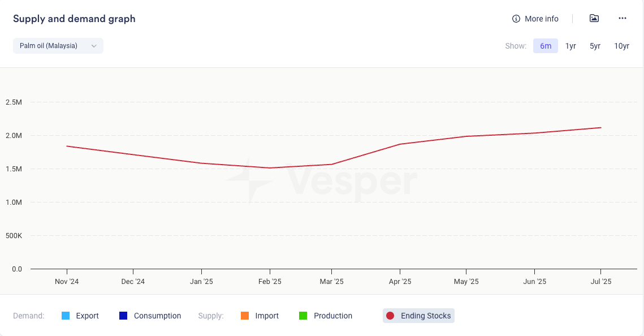Switch to the 1yr time range
Screen dimensions: 644x336
[x=570, y=46]
